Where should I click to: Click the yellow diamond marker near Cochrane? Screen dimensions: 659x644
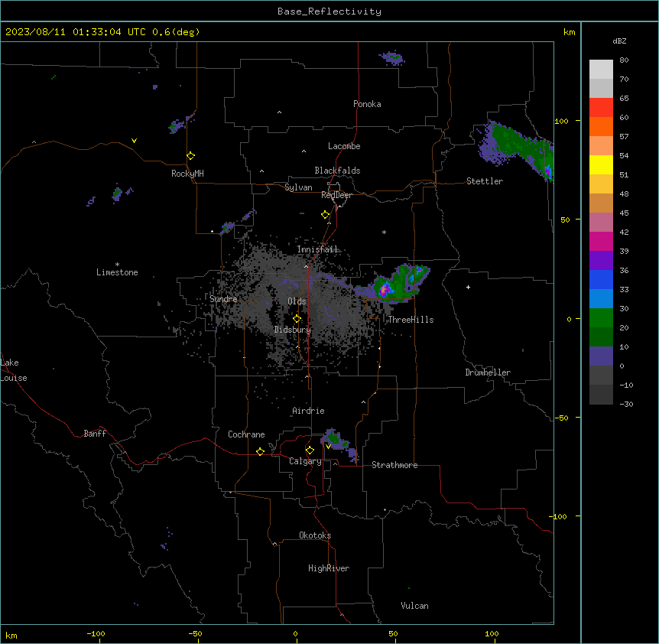260,451
